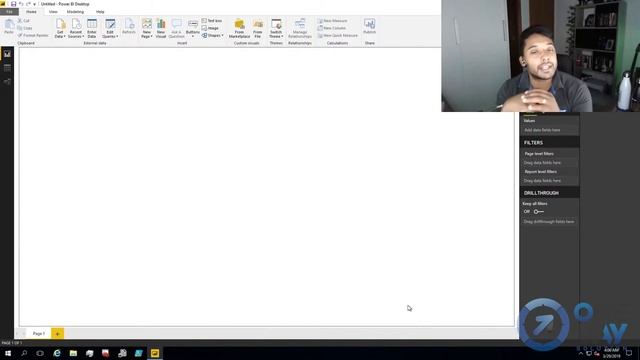Add a New Page from ribbon
Viewport: 640px width, 360px height.
click(x=147, y=28)
